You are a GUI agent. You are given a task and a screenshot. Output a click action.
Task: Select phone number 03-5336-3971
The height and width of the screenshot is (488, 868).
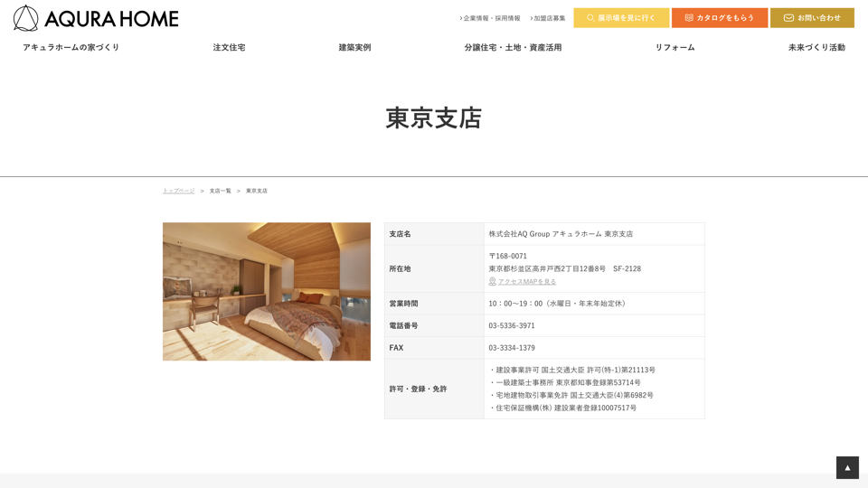click(512, 326)
